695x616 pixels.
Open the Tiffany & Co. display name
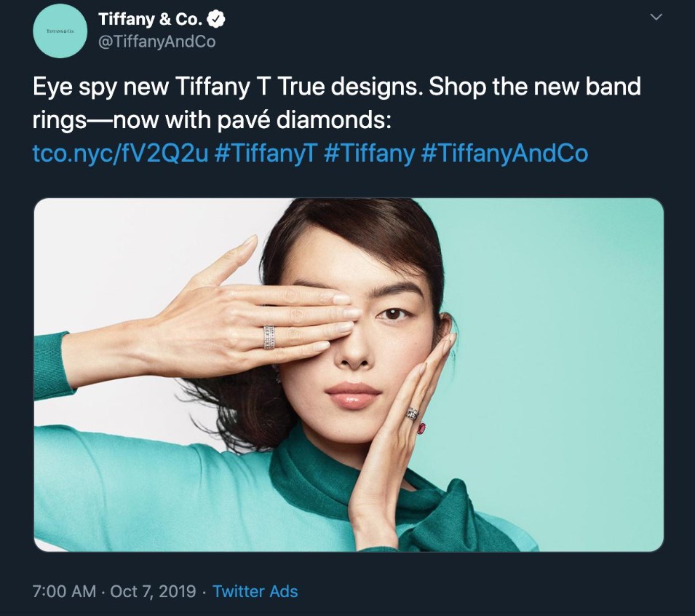(x=151, y=19)
